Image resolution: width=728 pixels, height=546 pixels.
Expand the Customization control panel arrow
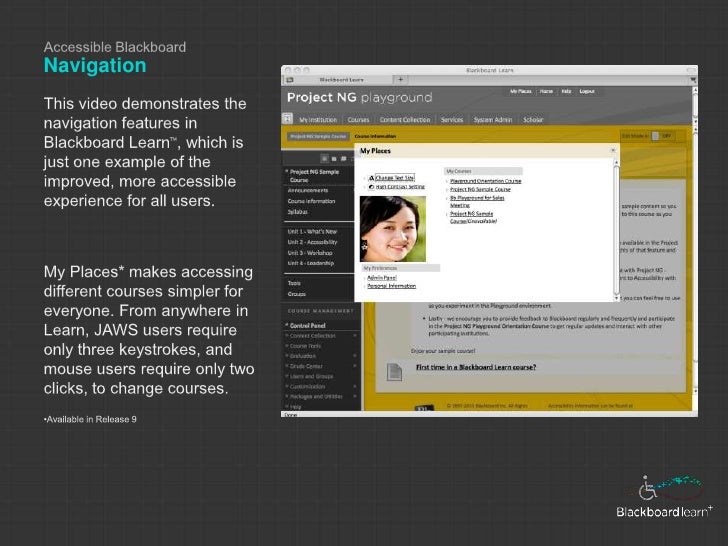tap(355, 386)
